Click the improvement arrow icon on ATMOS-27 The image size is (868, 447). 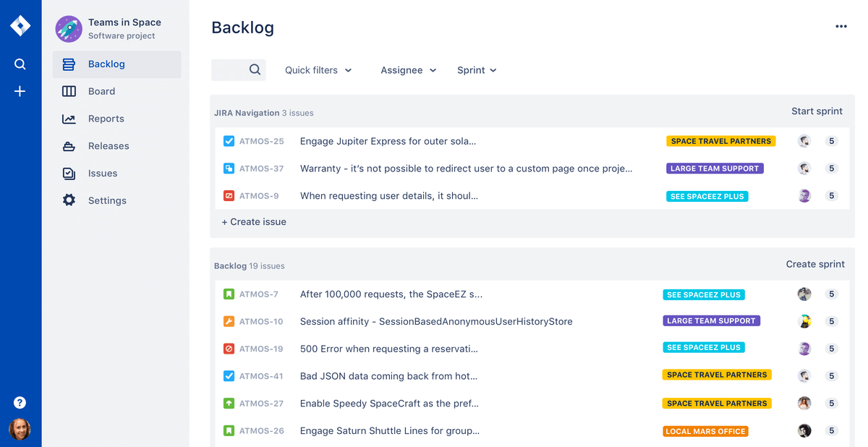coord(229,403)
